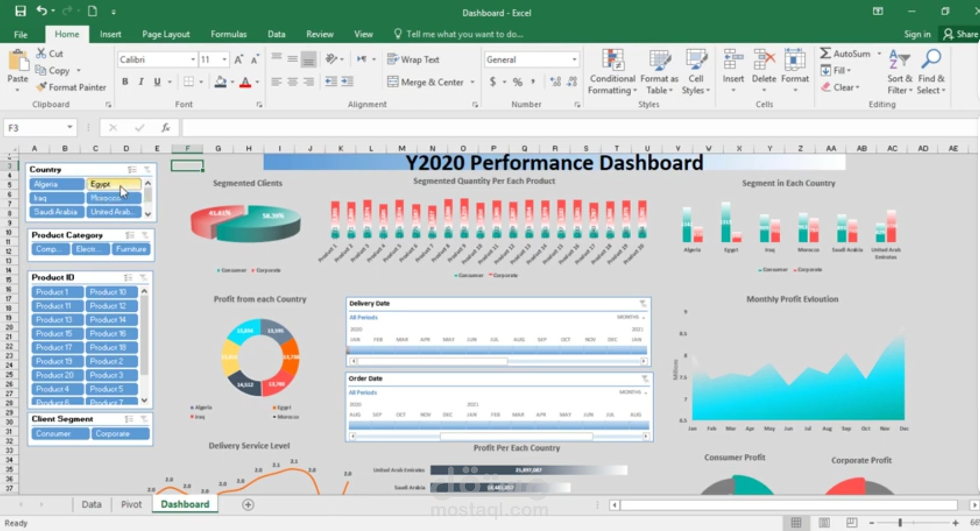Click the Save icon in the quick access toolbar
980x531 pixels.
point(20,11)
